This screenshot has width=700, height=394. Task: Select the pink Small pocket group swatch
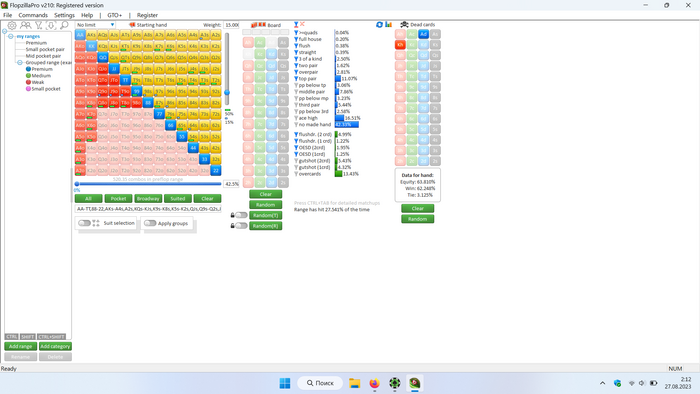[x=28, y=89]
